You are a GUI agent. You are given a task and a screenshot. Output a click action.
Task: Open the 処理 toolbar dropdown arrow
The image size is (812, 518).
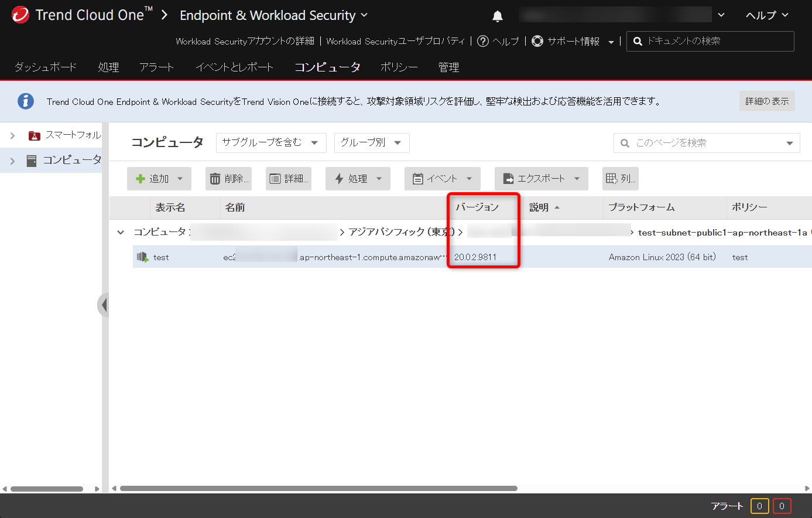[x=379, y=179]
